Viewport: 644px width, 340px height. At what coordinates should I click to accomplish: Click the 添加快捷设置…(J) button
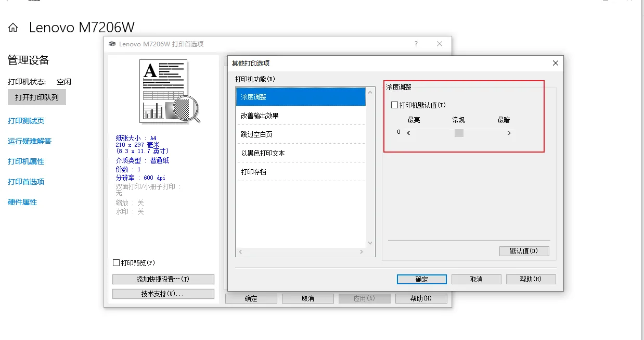tap(163, 279)
